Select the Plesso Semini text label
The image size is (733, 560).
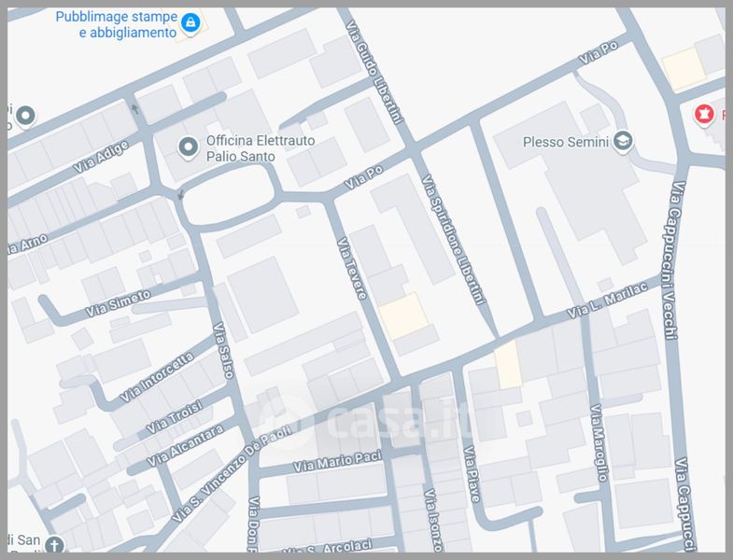[565, 142]
